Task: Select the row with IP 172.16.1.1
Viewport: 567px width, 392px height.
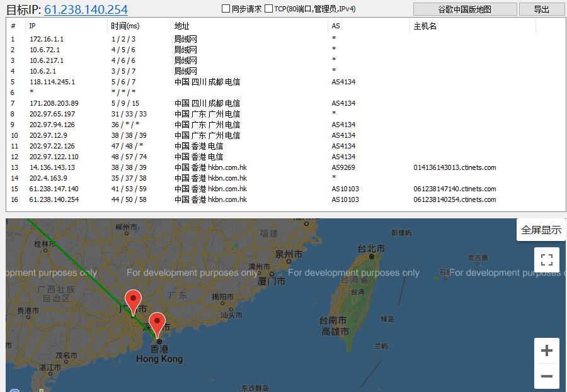Action: (285, 39)
